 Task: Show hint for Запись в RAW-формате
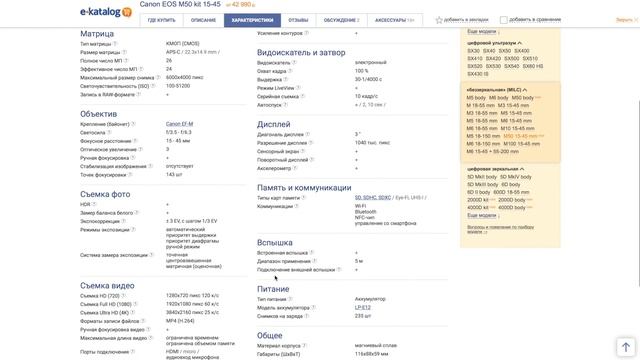pyautogui.click(x=139, y=95)
